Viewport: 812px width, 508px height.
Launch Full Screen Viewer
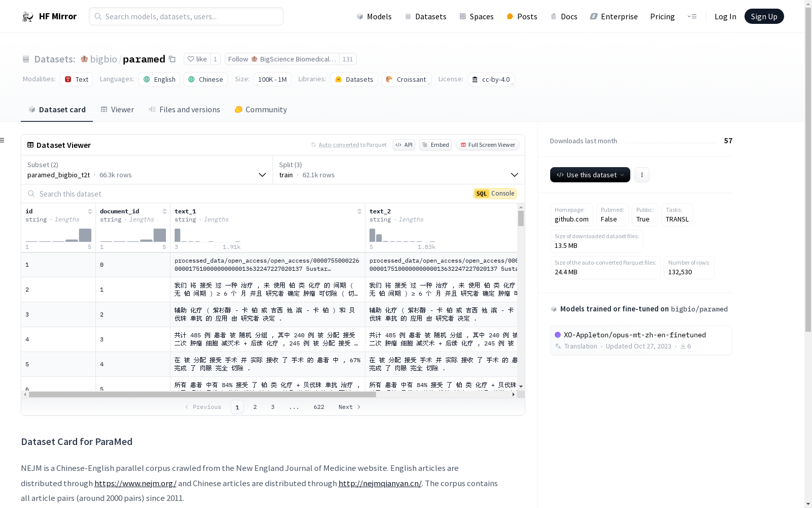(x=488, y=145)
